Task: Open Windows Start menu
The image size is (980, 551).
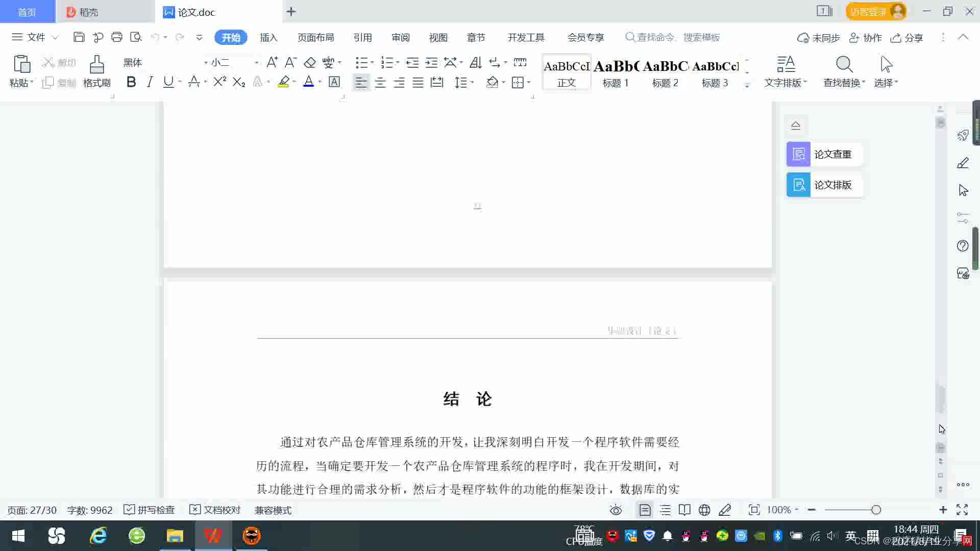Action: (x=18, y=536)
